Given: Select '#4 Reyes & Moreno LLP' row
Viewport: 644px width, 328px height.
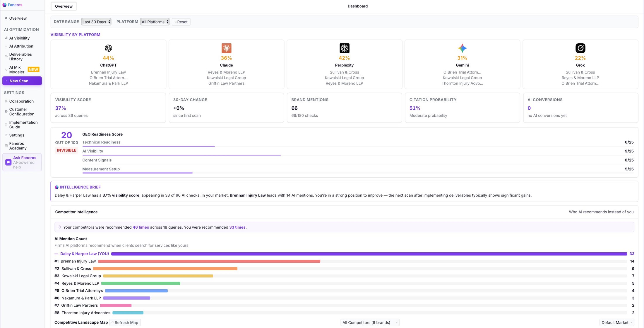Looking at the screenshot, I should click(x=344, y=283).
